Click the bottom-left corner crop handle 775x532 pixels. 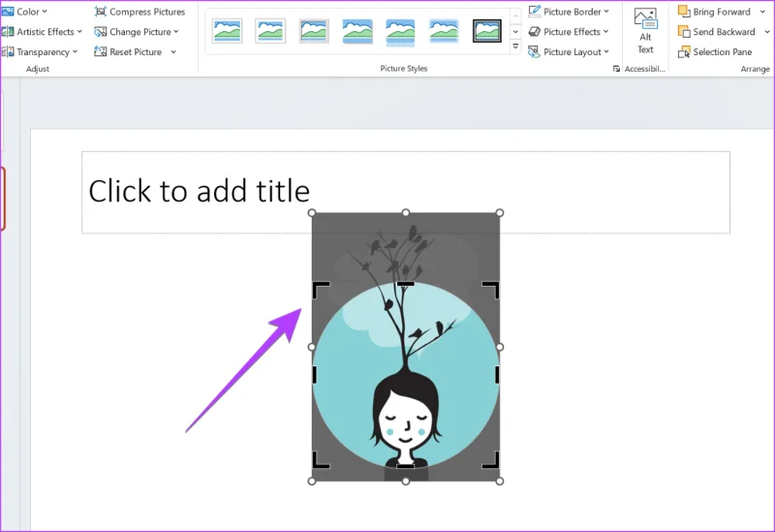321,460
